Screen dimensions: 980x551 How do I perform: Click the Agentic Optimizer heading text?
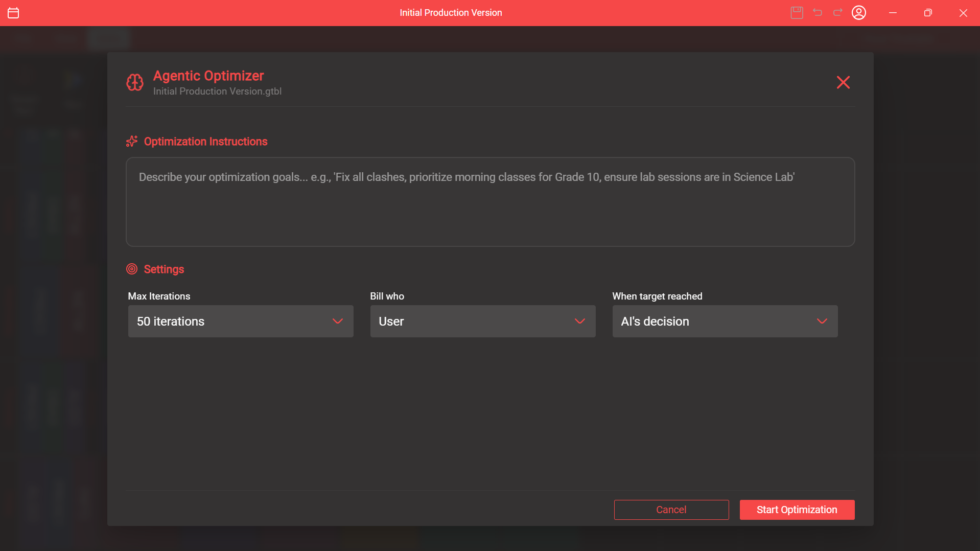208,76
